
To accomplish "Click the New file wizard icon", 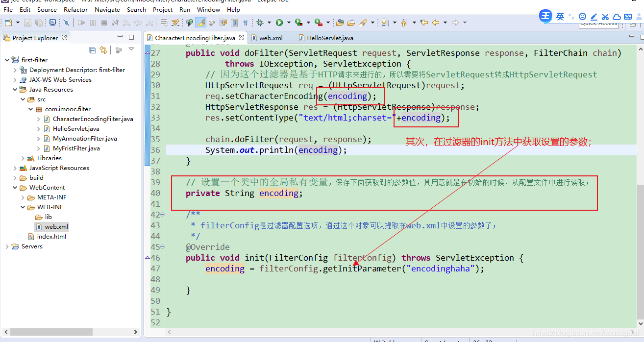I will tap(8, 23).
